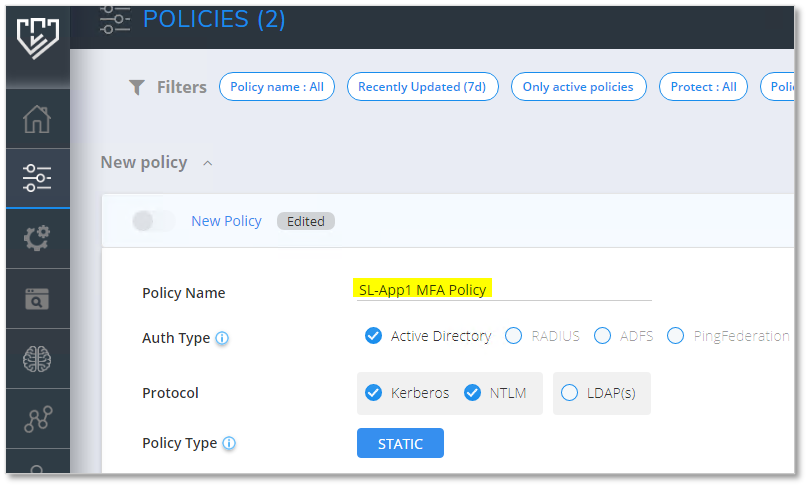Open the Home sidebar icon
Screen dimensions: 808x487
(x=37, y=118)
